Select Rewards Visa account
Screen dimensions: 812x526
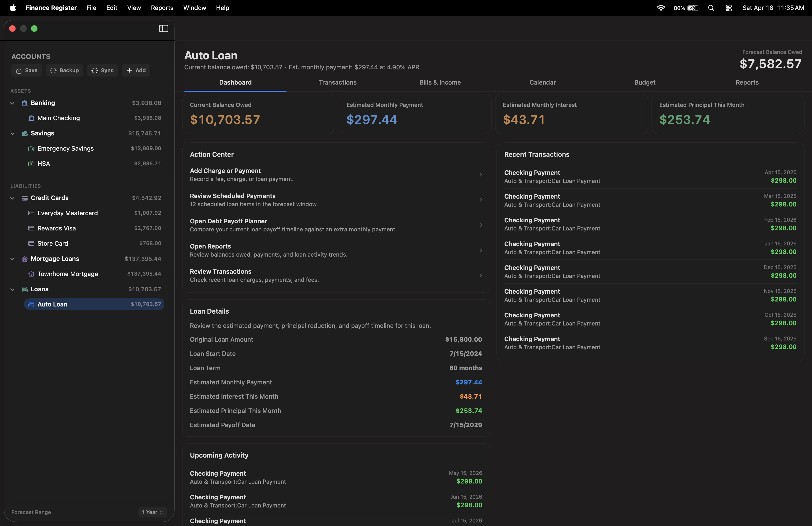click(94, 228)
